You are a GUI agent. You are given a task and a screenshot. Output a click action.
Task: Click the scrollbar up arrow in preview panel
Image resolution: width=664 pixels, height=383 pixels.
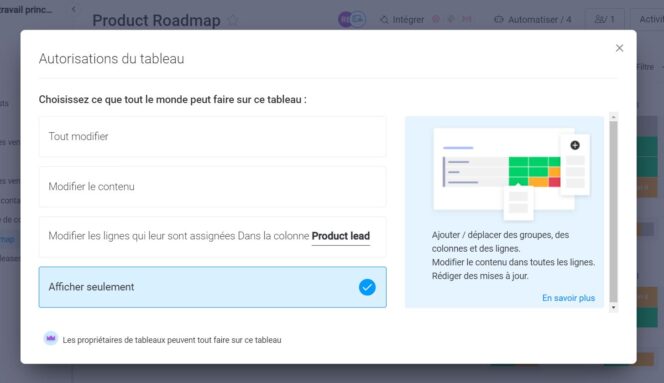tap(613, 117)
